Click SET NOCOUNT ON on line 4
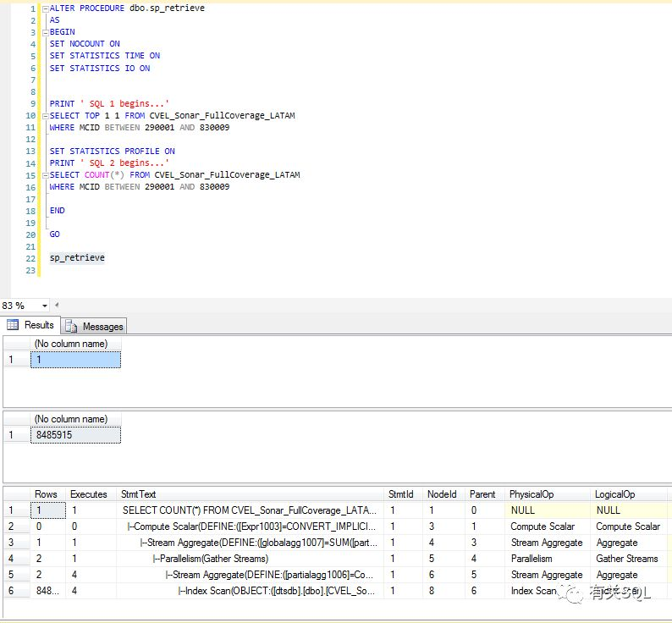The width and height of the screenshot is (672, 623). pyautogui.click(x=85, y=44)
